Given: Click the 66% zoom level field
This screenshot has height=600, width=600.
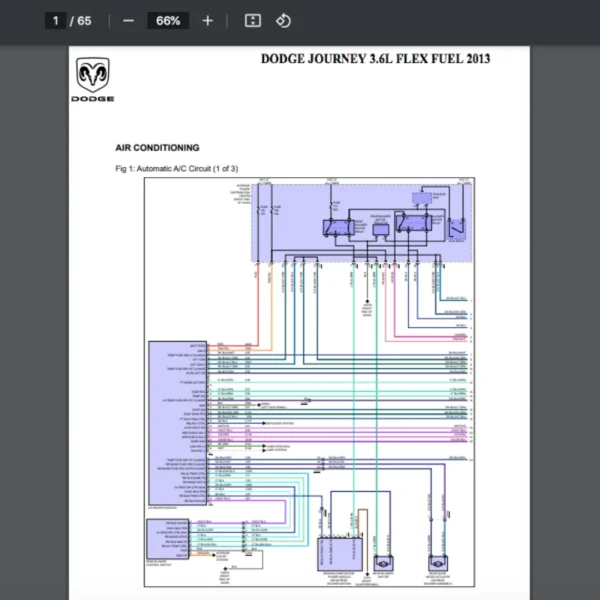Looking at the screenshot, I should 167,20.
